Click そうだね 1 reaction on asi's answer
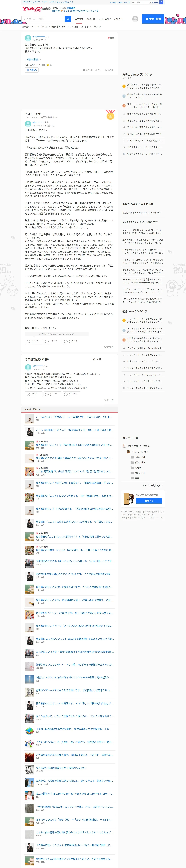Screen dimensions: 186x868 click(53, 394)
